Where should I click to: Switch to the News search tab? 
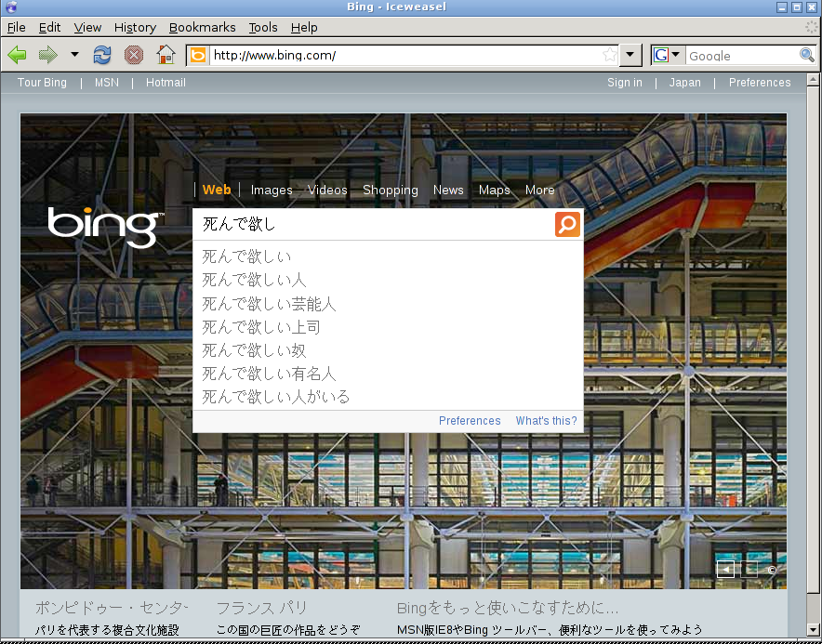[x=448, y=190]
